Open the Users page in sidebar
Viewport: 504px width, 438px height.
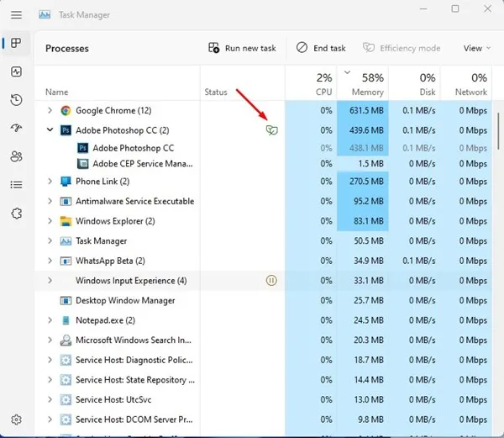click(x=16, y=156)
